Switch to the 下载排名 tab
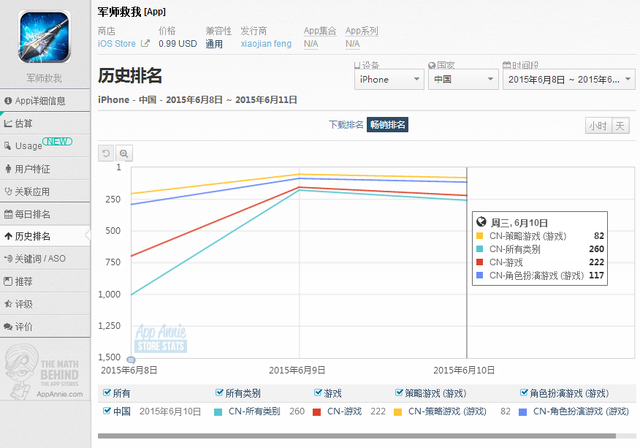 pos(346,125)
